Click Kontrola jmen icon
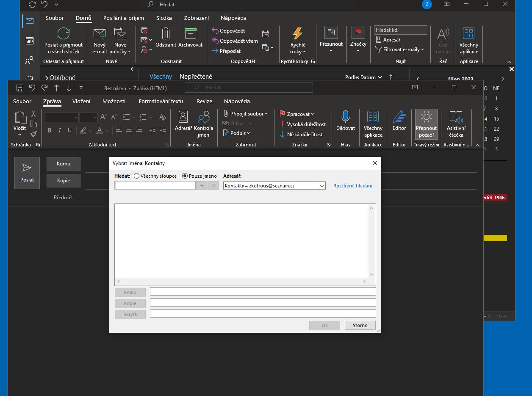 tap(203, 117)
